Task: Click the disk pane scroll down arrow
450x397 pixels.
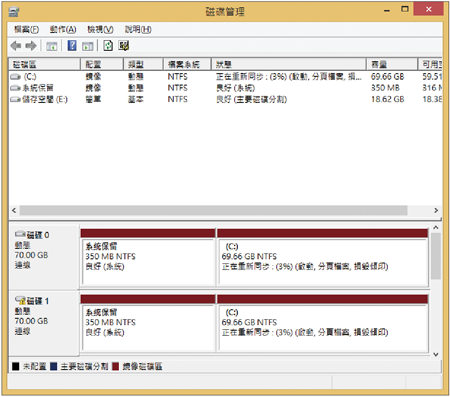Action: pyautogui.click(x=436, y=354)
